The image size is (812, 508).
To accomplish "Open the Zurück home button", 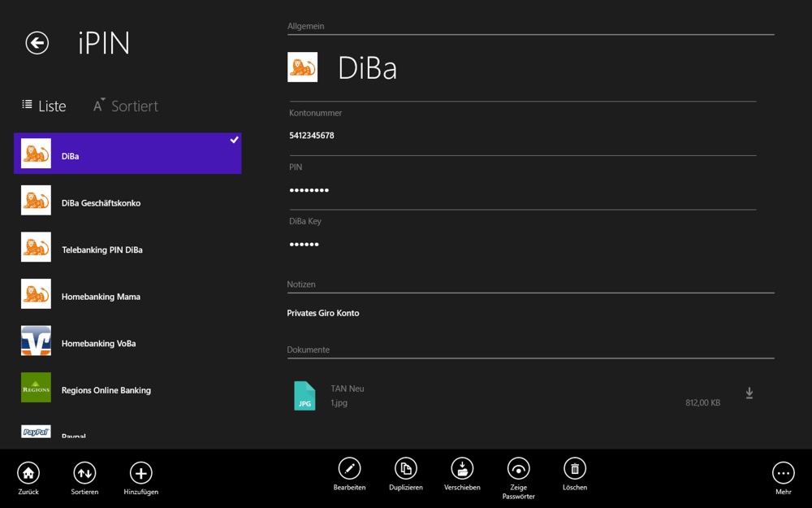I will click(28, 473).
